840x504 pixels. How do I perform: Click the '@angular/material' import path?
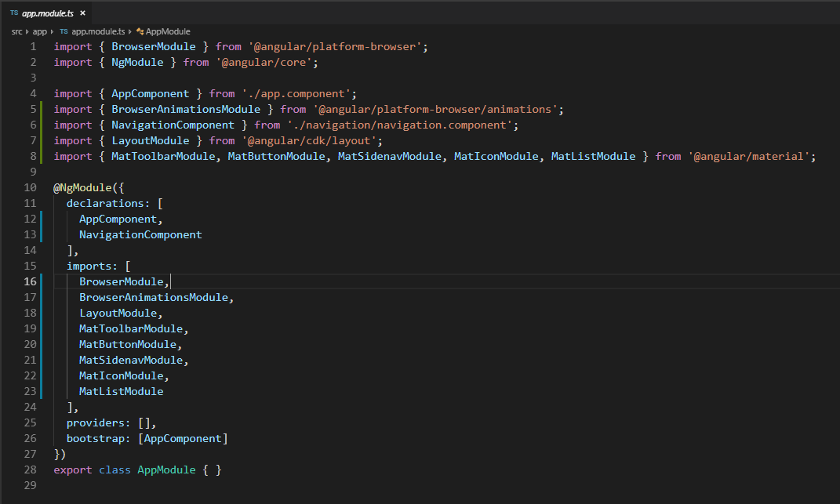pos(751,156)
